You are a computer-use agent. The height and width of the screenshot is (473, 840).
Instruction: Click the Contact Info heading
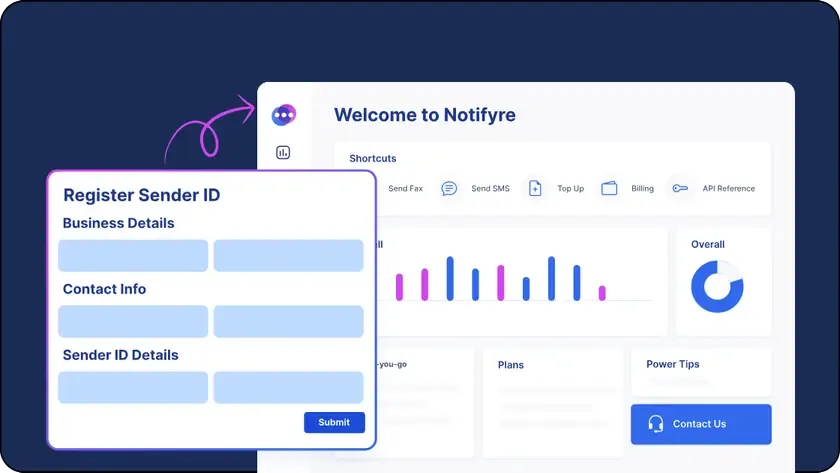click(104, 289)
